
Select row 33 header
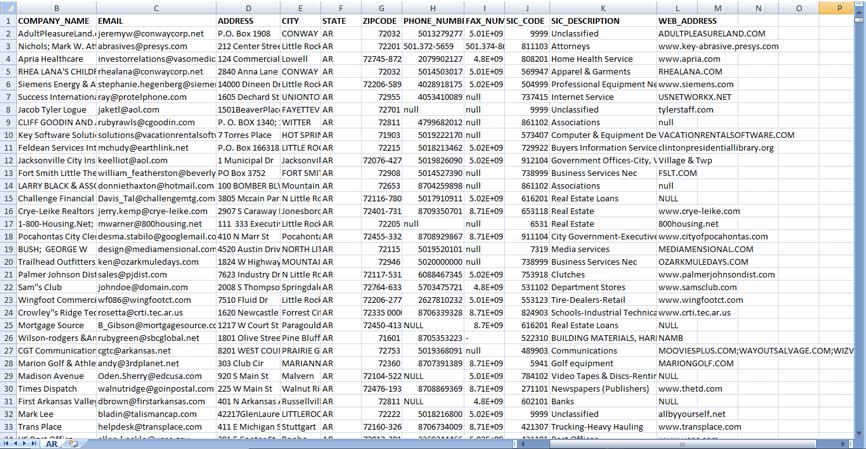8,427
